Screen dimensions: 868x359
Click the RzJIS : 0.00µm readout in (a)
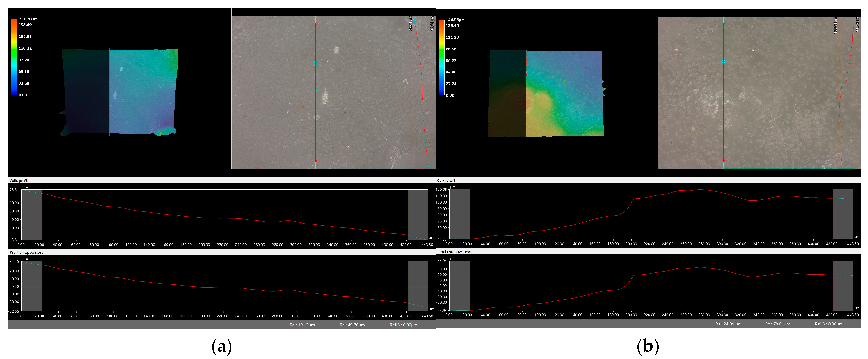point(403,325)
